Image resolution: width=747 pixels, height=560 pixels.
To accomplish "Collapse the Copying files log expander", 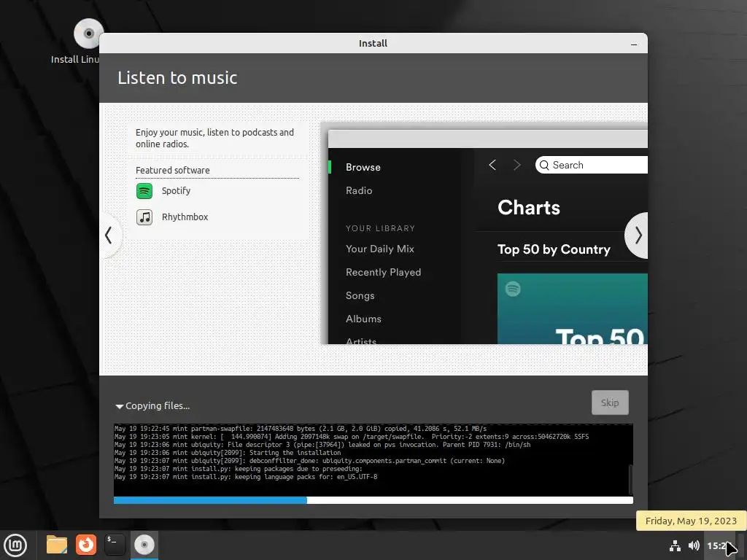I will point(119,406).
